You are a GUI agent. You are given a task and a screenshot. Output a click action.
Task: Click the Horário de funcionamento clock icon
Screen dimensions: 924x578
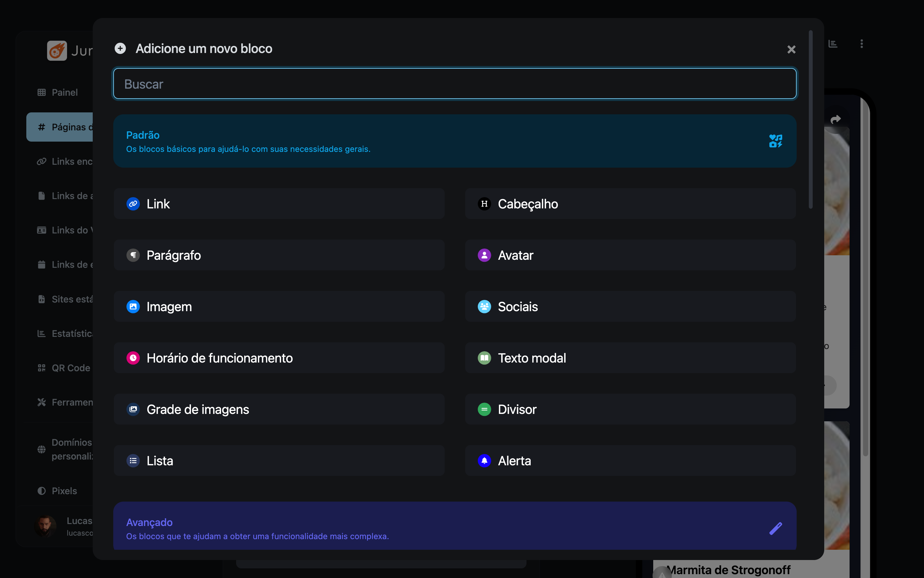[x=133, y=358]
